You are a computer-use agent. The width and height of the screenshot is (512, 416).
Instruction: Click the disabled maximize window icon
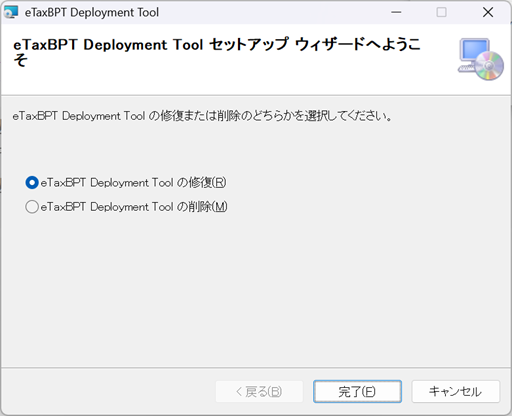pyautogui.click(x=441, y=12)
